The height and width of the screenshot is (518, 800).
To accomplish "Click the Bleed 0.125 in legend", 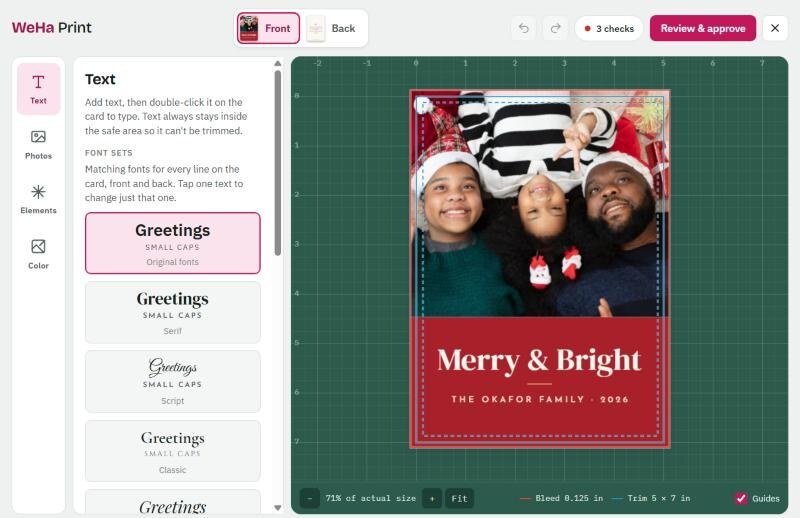I will click(x=561, y=499).
